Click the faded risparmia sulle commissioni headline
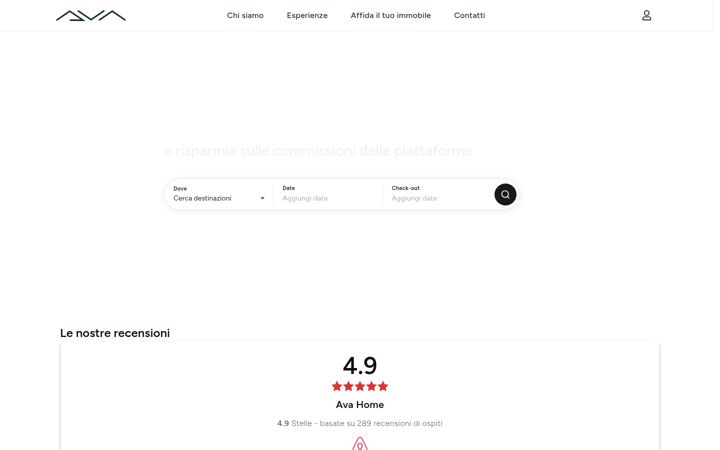Viewport: 720px width, 450px height. coord(318,151)
